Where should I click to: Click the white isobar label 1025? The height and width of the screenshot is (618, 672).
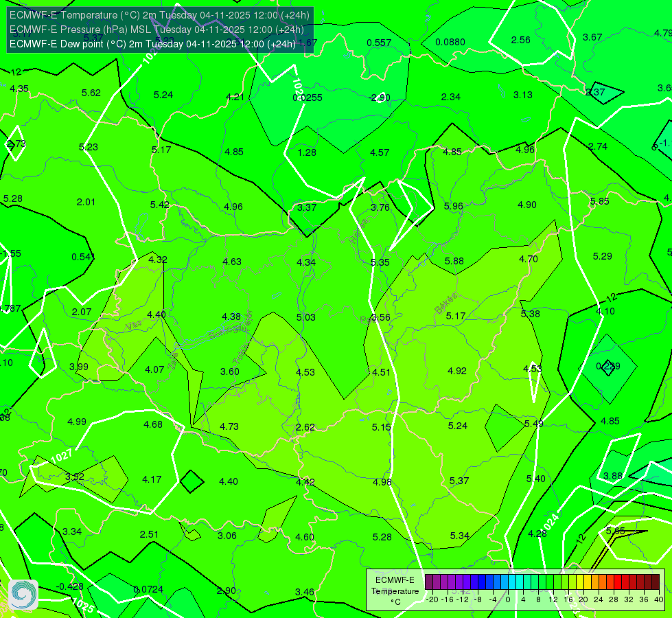point(83,605)
